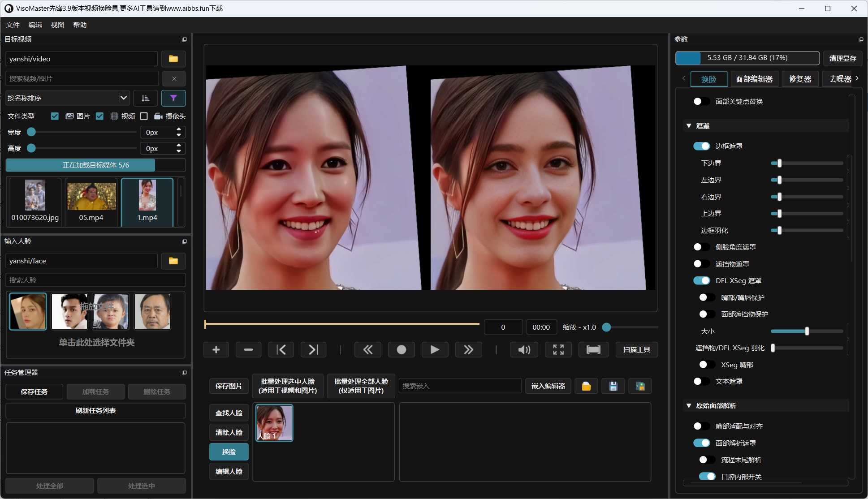The image size is (868, 499).
Task: Open the 帮助 menu
Action: (x=80, y=25)
